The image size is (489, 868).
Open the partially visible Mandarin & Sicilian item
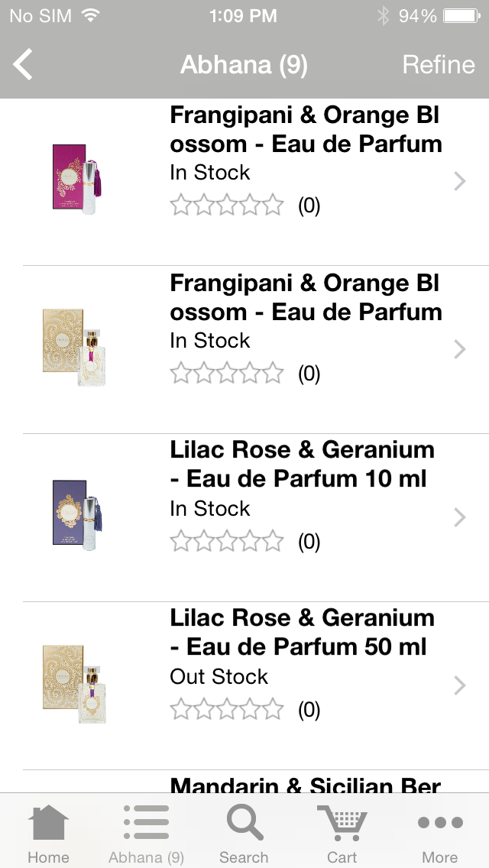(306, 784)
